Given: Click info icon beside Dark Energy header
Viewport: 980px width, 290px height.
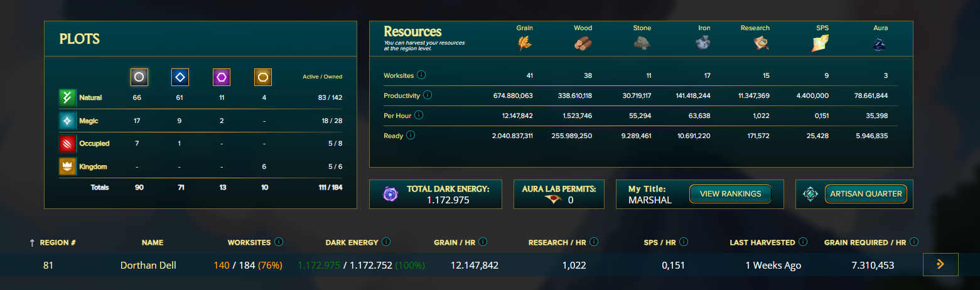Looking at the screenshot, I should pos(386,242).
